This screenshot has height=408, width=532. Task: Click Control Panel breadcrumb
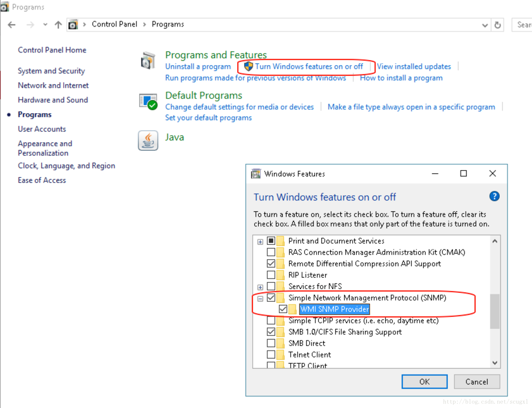tap(114, 24)
